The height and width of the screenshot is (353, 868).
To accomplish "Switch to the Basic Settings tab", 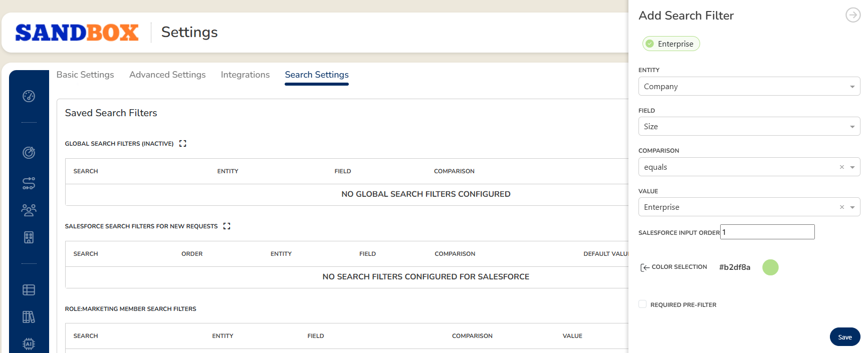I will pyautogui.click(x=85, y=75).
